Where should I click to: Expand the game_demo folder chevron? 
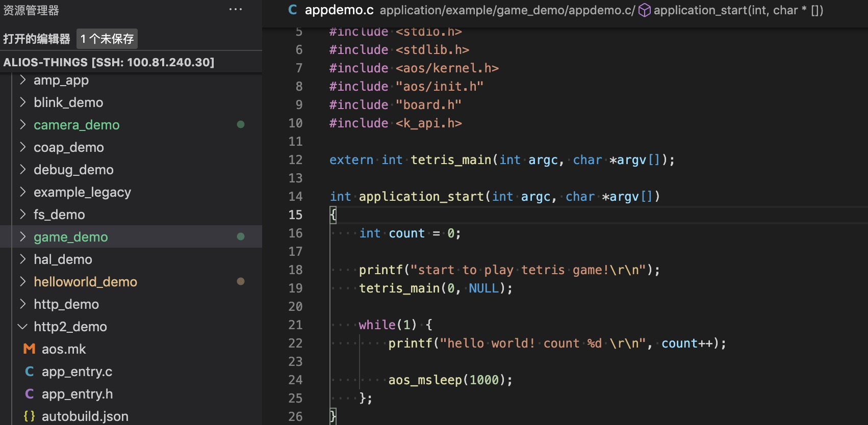22,237
